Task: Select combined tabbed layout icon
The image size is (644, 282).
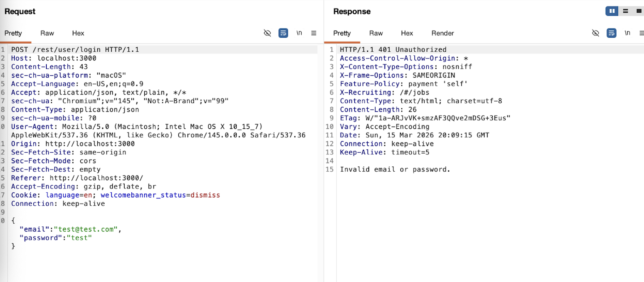Action: click(639, 11)
